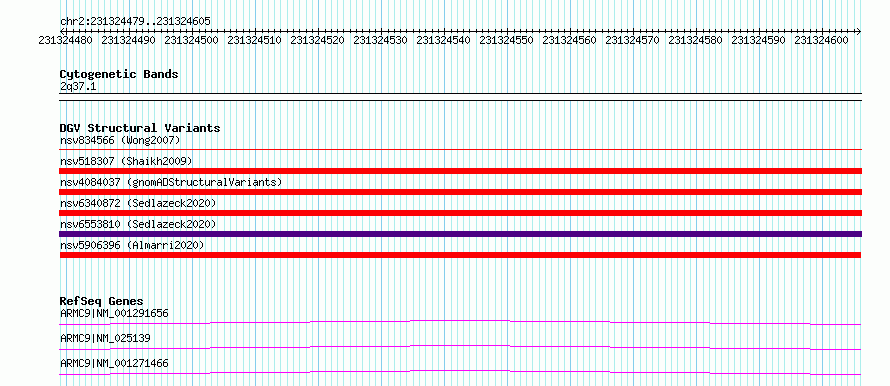Select the thin red nsv834566 variant line
The image size is (890, 386).
click(460, 149)
